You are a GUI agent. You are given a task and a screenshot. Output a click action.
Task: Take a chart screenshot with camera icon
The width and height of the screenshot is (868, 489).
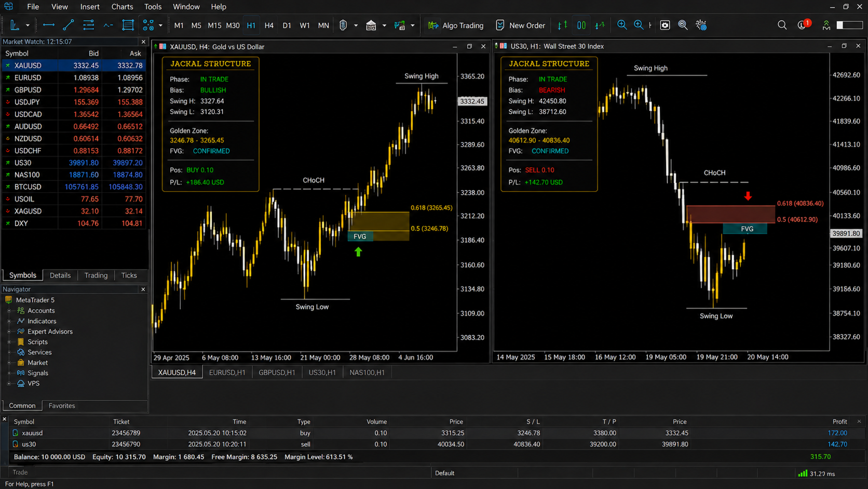click(665, 25)
